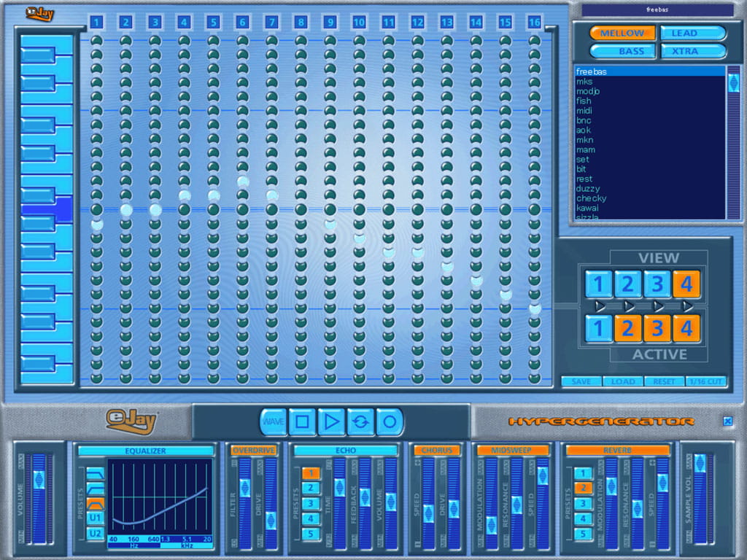The height and width of the screenshot is (560, 747).
Task: Click the eJay logo at top left
Action: 39,13
